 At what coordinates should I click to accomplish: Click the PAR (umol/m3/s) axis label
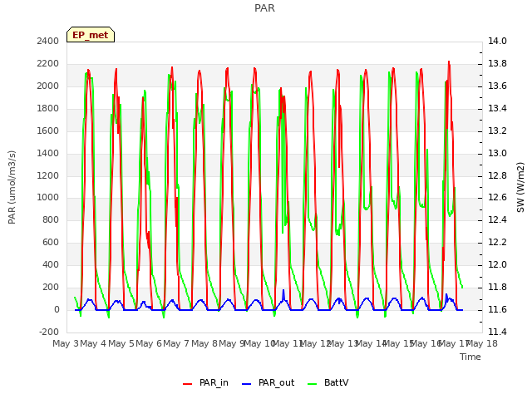12,187
